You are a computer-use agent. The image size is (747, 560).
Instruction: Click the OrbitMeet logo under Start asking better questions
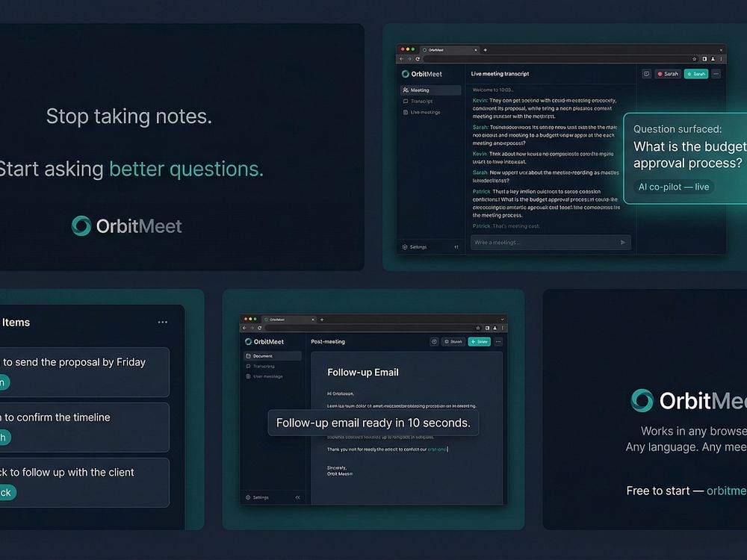(x=127, y=225)
